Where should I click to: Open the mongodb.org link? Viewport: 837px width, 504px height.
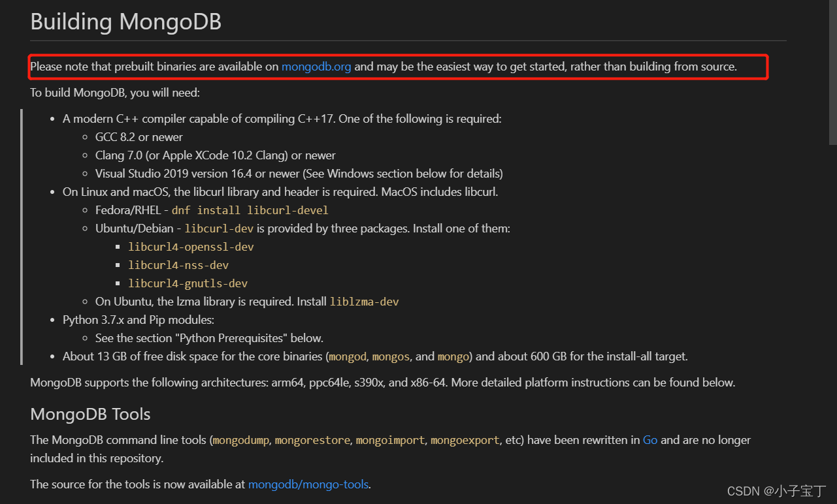click(316, 67)
